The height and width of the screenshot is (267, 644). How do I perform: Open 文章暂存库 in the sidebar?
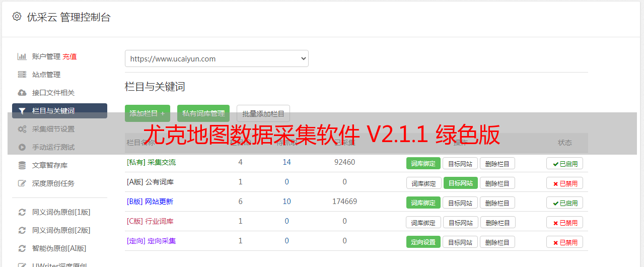(x=50, y=165)
